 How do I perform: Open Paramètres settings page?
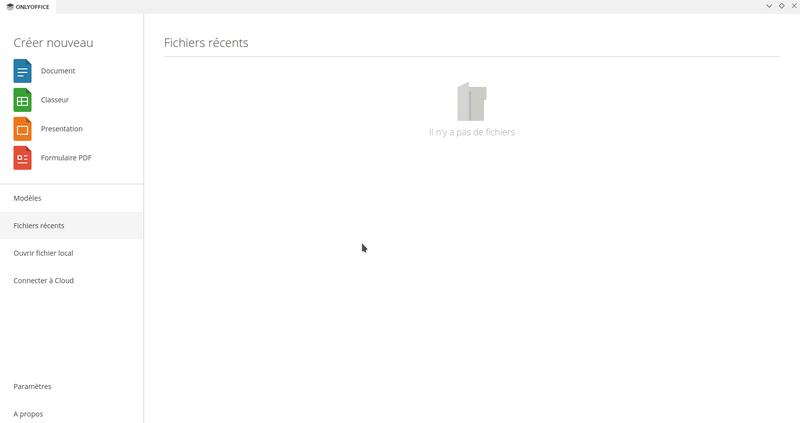pyautogui.click(x=32, y=386)
